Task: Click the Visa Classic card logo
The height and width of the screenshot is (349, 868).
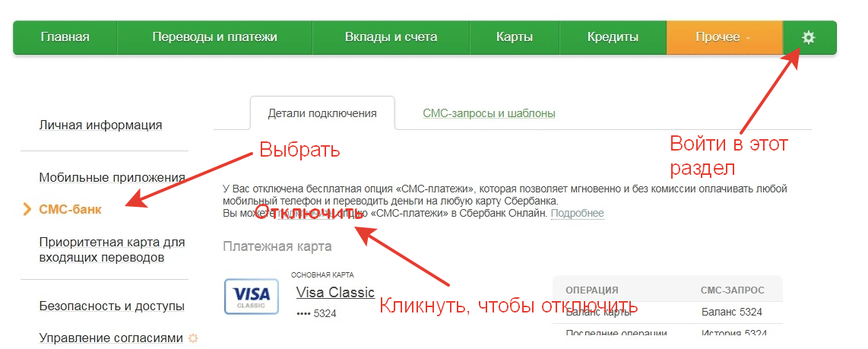Action: click(252, 297)
